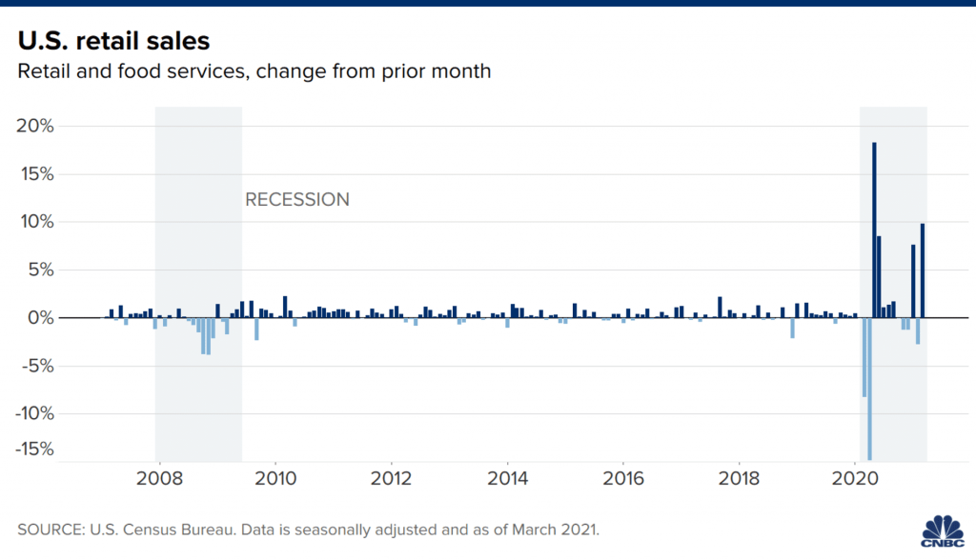The width and height of the screenshot is (976, 560).
Task: Click the 2020 x-axis year label
Action: click(x=855, y=478)
